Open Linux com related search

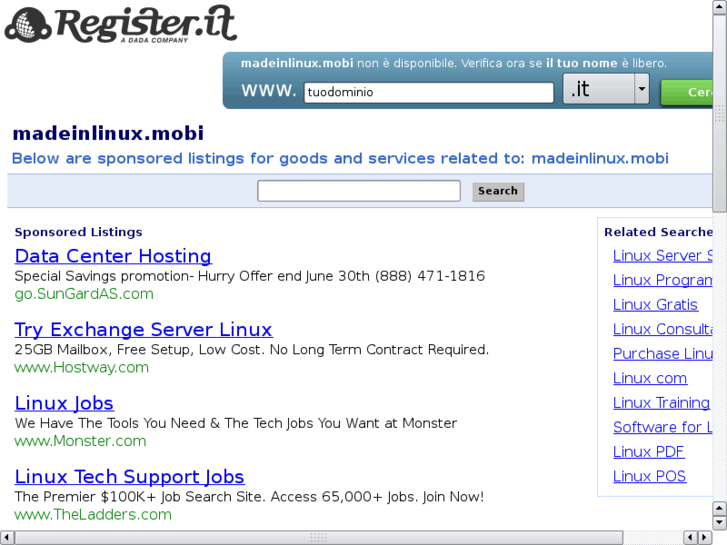[650, 378]
